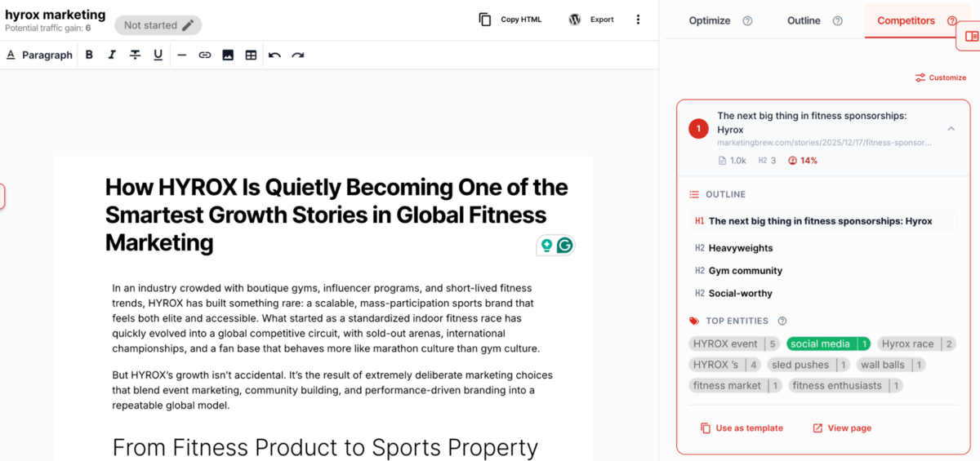This screenshot has width=980, height=461.
Task: Open the three-dot more options menu
Action: pyautogui.click(x=638, y=20)
